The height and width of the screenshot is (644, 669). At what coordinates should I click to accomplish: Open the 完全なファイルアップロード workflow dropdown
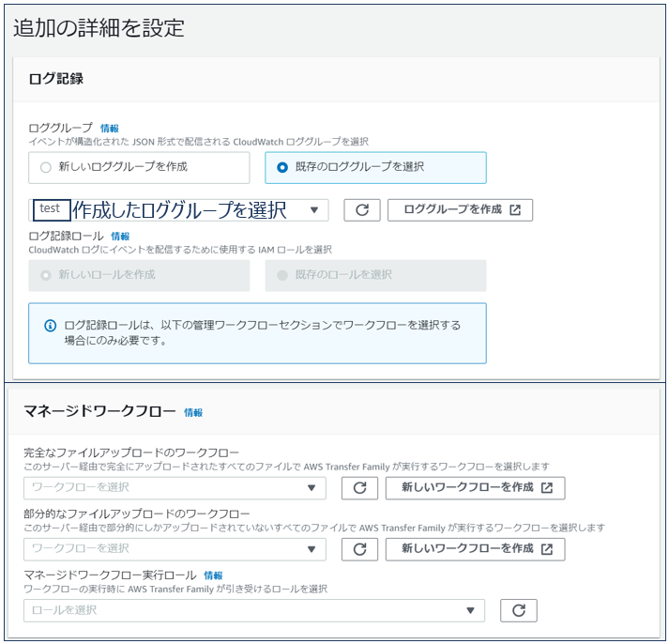click(x=175, y=488)
